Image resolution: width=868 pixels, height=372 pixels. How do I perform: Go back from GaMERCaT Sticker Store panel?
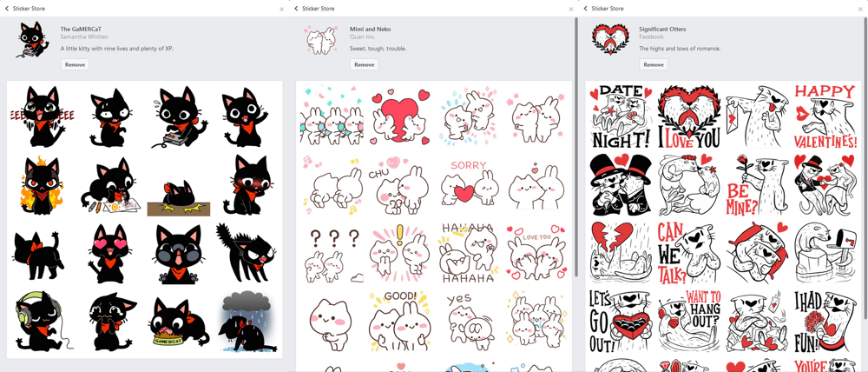click(x=7, y=9)
